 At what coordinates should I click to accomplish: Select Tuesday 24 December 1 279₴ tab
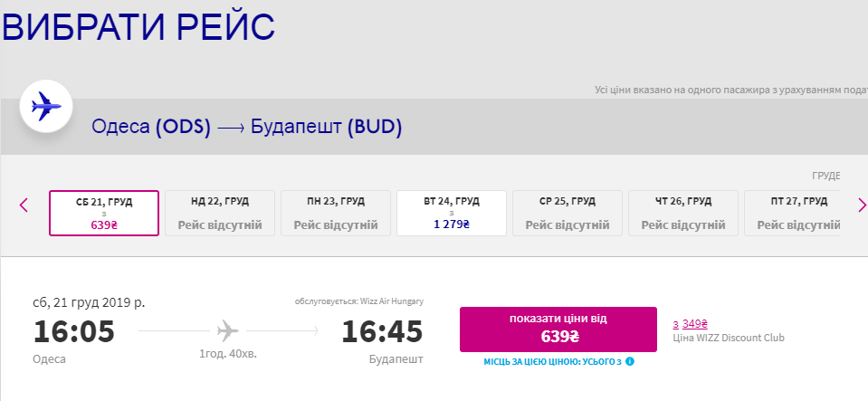[x=452, y=214]
